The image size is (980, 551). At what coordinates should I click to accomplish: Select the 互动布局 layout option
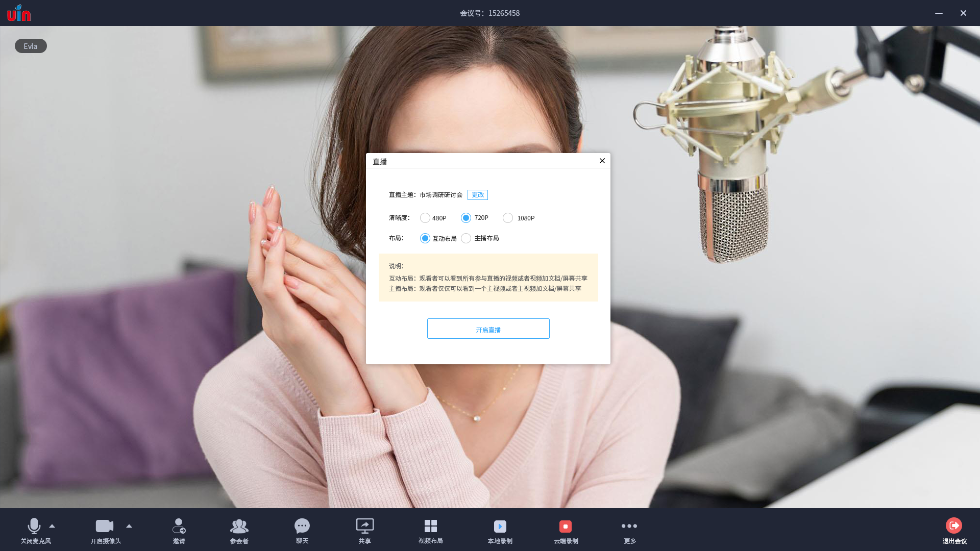425,238
